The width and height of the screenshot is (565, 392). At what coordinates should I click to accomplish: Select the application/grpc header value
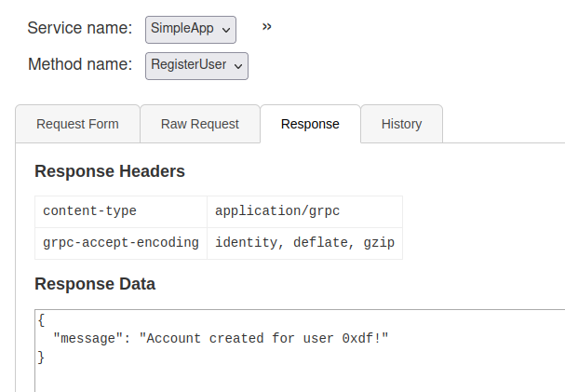click(277, 211)
